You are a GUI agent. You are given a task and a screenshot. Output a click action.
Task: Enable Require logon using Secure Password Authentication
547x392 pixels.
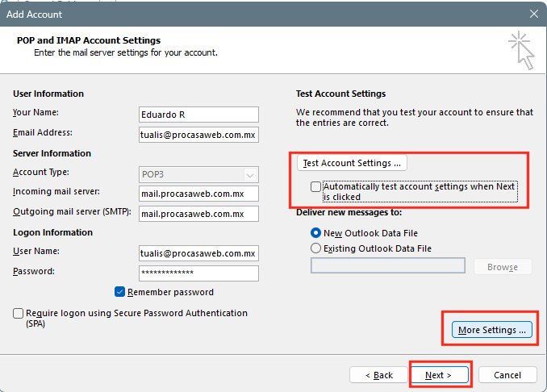pos(19,314)
